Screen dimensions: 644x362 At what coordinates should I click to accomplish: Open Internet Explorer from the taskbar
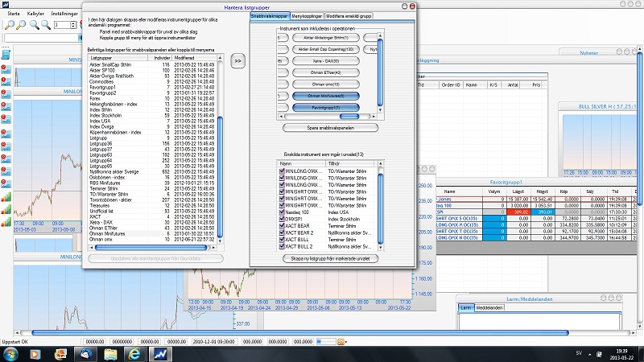(134, 353)
